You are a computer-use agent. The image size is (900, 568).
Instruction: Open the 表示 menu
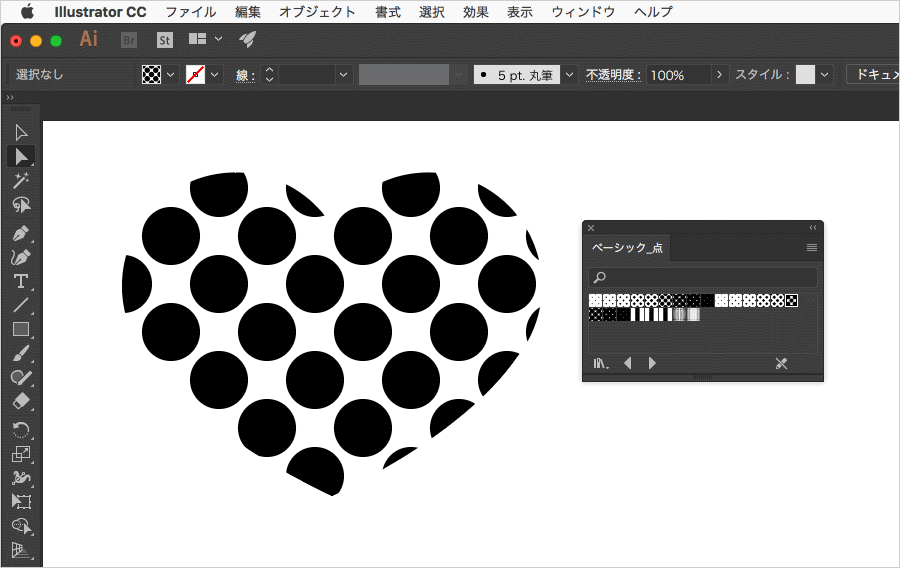[519, 11]
